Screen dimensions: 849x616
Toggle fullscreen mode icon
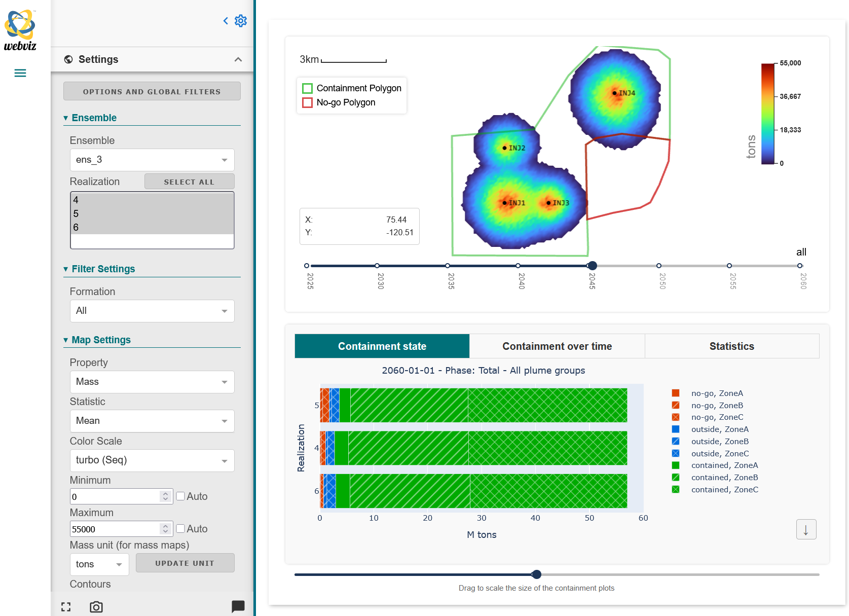66,607
